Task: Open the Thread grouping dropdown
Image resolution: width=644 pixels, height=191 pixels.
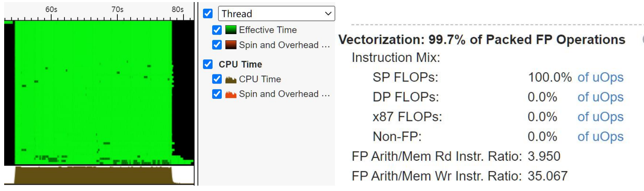Action: point(276,14)
